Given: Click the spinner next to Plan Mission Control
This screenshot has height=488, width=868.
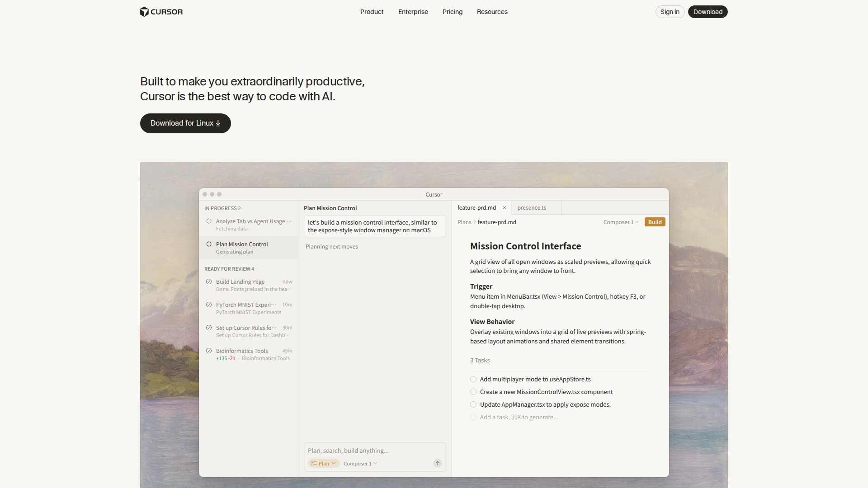Looking at the screenshot, I should pyautogui.click(x=208, y=244).
